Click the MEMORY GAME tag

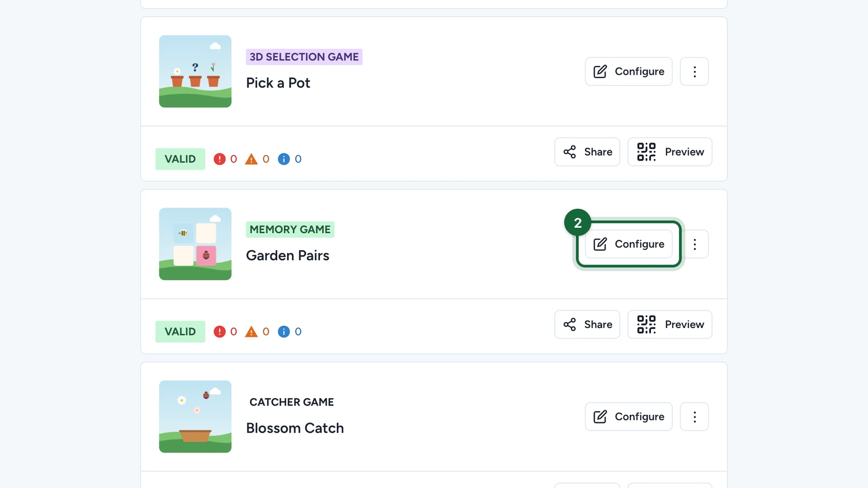pos(290,229)
